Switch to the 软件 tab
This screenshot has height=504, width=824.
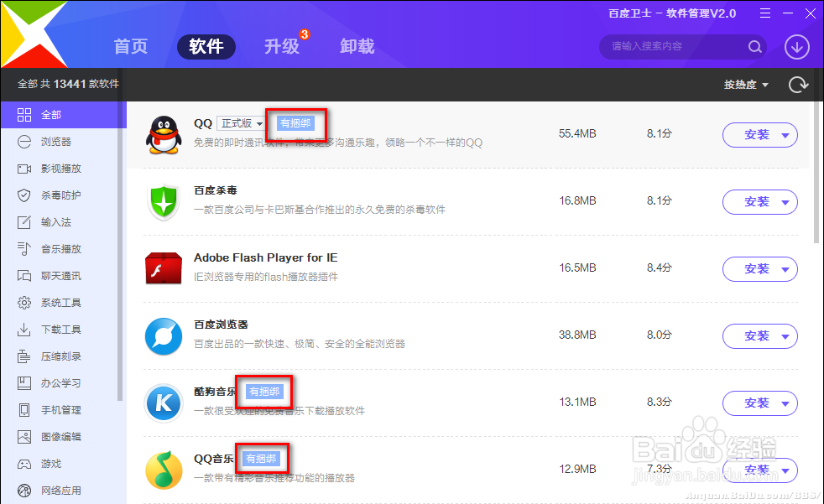pos(206,46)
